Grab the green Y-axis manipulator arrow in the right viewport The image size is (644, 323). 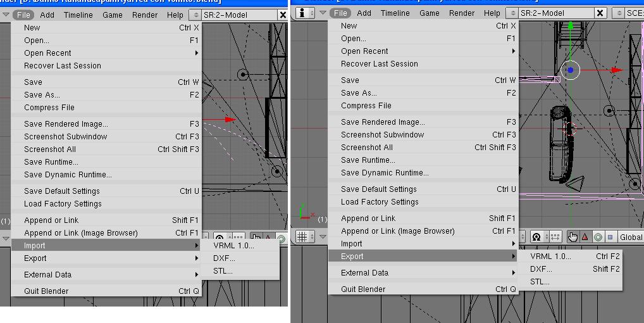point(571,27)
